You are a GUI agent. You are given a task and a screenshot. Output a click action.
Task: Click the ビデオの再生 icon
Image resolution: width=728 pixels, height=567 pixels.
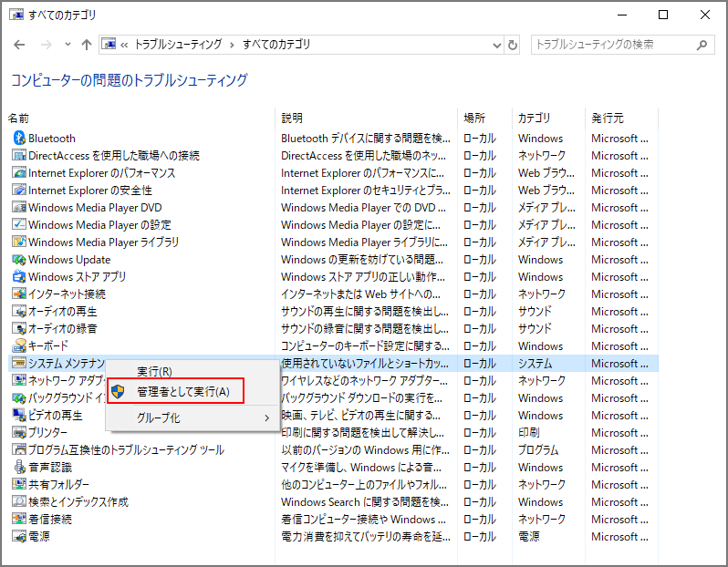tap(19, 416)
